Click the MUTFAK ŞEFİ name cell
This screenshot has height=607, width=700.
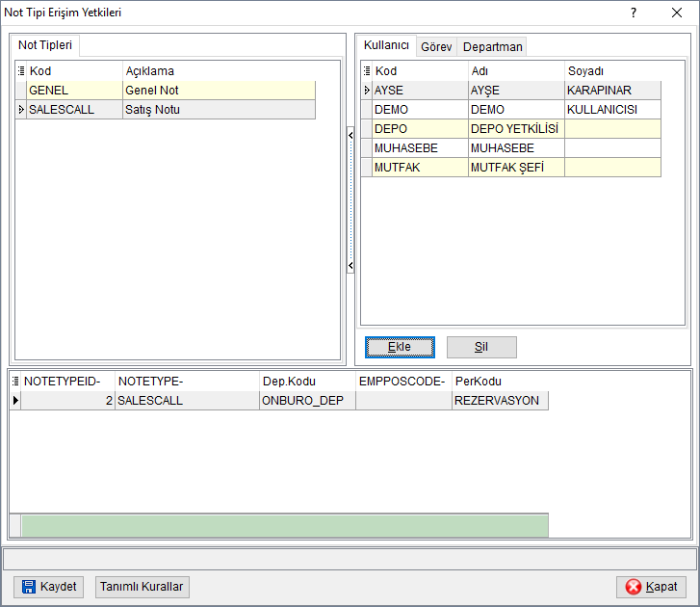pos(516,167)
